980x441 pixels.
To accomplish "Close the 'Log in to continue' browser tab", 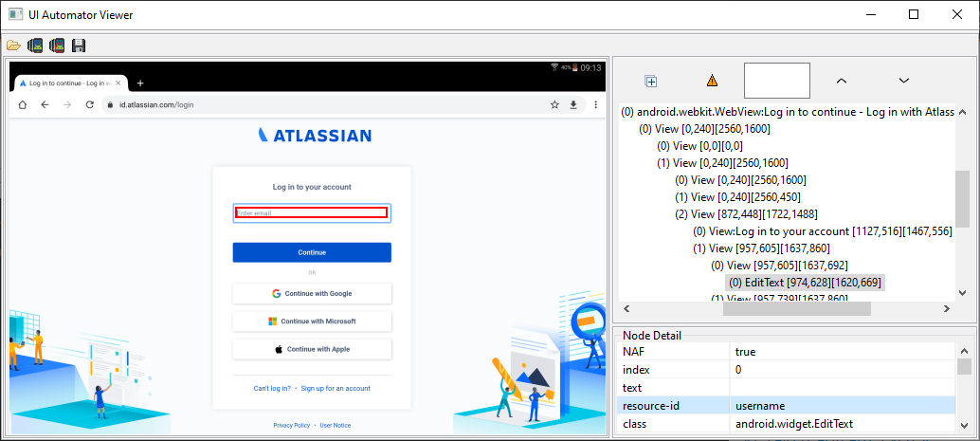I will (118, 83).
